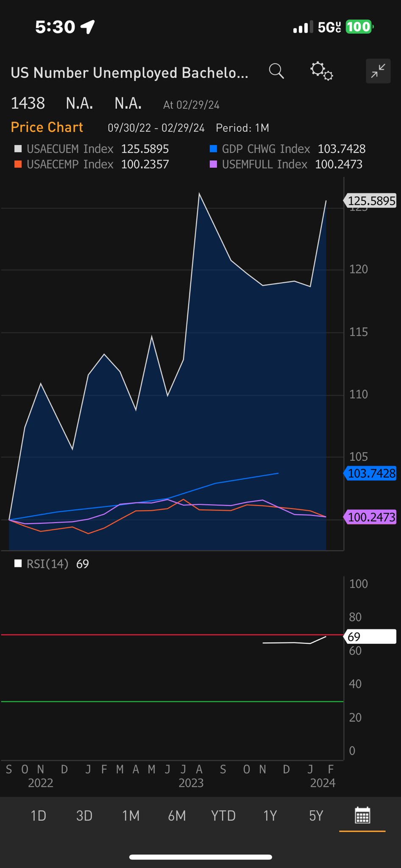Tap the USEMFULL Index legend label

(x=265, y=164)
